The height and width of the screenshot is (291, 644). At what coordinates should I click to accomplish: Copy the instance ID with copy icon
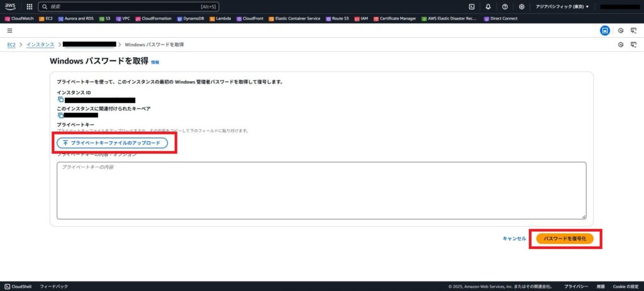click(x=61, y=99)
